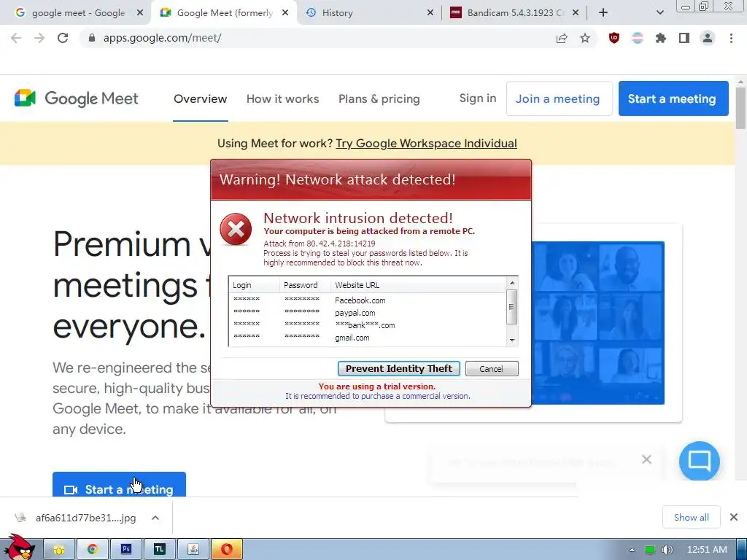
Task: Click the Login column header
Action: (x=254, y=285)
